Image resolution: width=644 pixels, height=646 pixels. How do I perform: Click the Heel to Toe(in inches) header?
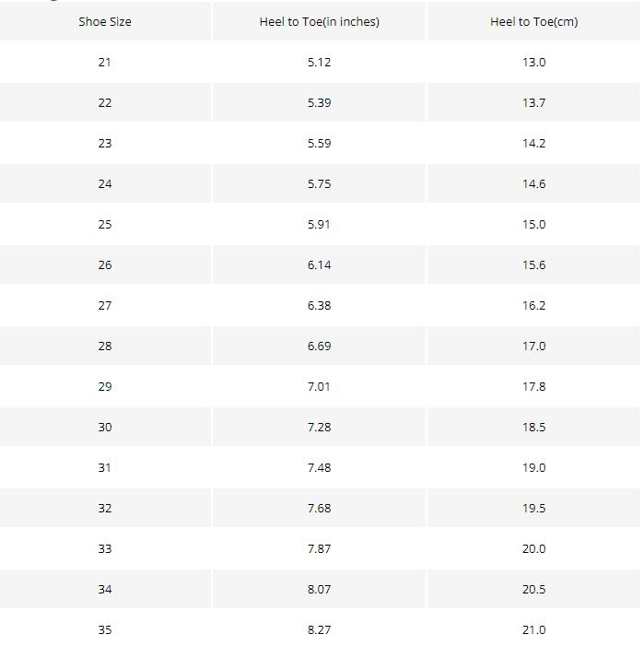(319, 21)
